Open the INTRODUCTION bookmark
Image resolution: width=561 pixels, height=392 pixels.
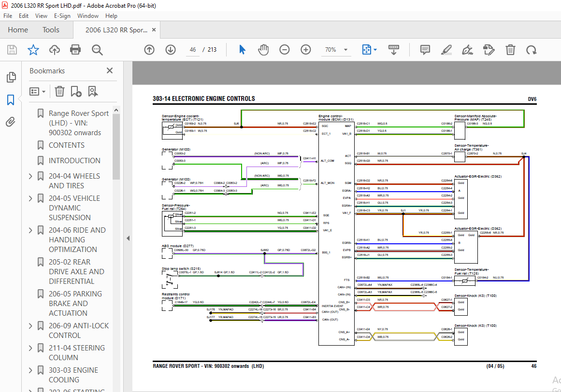click(x=74, y=160)
